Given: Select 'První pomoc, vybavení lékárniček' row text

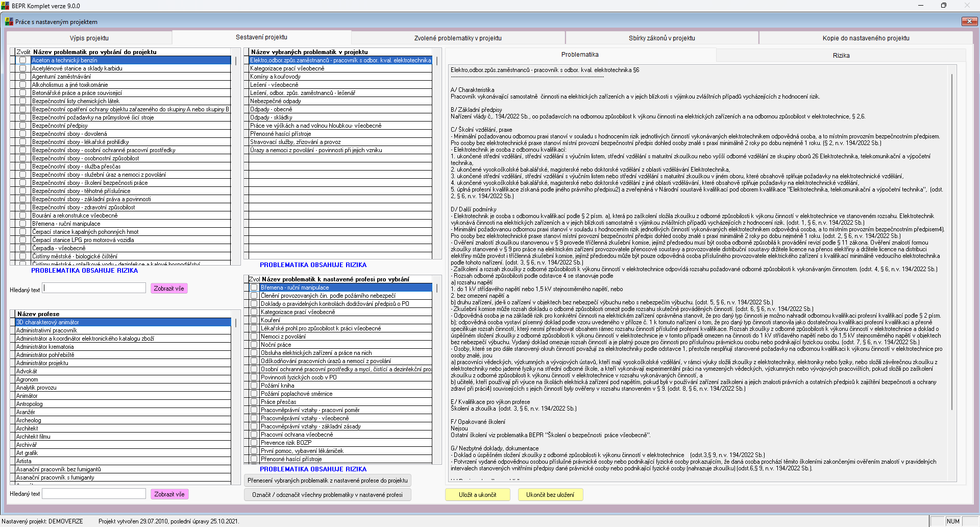Looking at the screenshot, I should 302,451.
